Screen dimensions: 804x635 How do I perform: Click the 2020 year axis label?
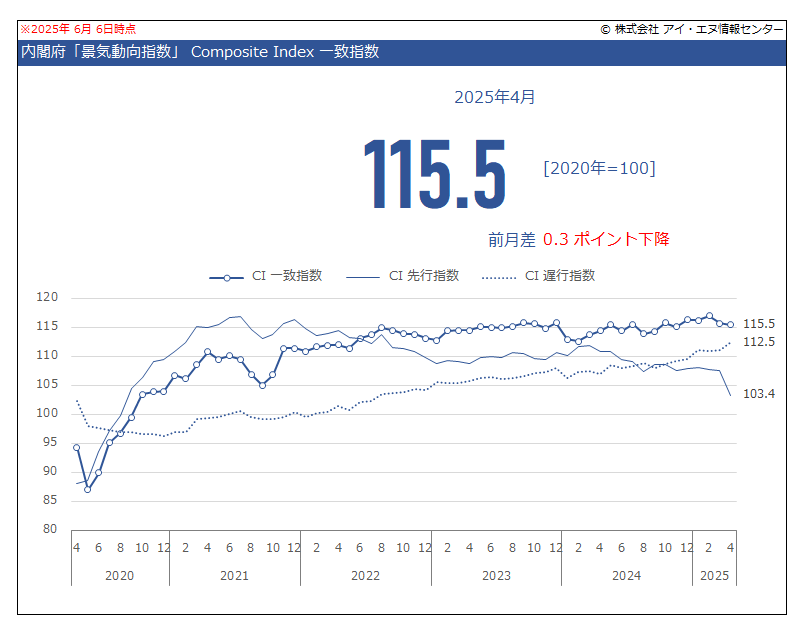pyautogui.click(x=119, y=576)
